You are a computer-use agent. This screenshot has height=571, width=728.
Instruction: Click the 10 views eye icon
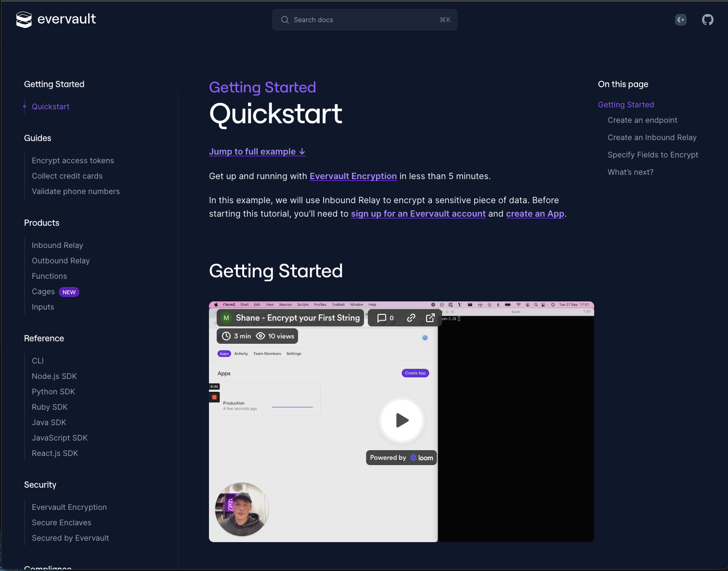tap(260, 336)
